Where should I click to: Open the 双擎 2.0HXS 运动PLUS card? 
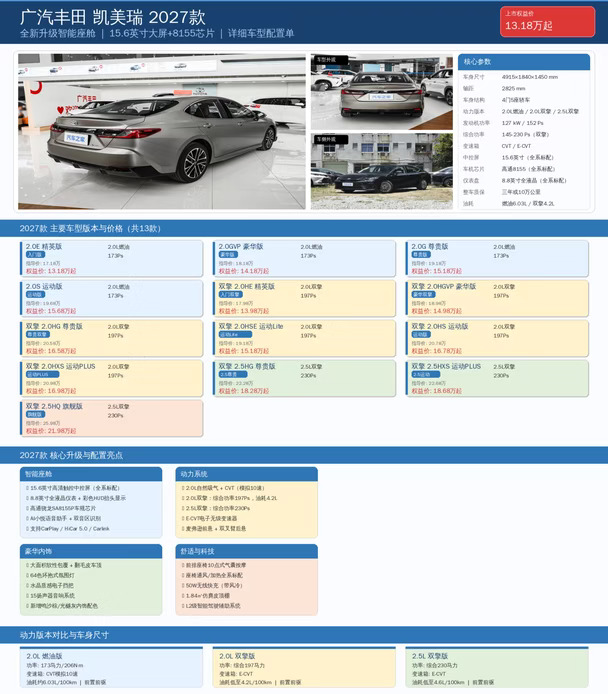pos(112,378)
